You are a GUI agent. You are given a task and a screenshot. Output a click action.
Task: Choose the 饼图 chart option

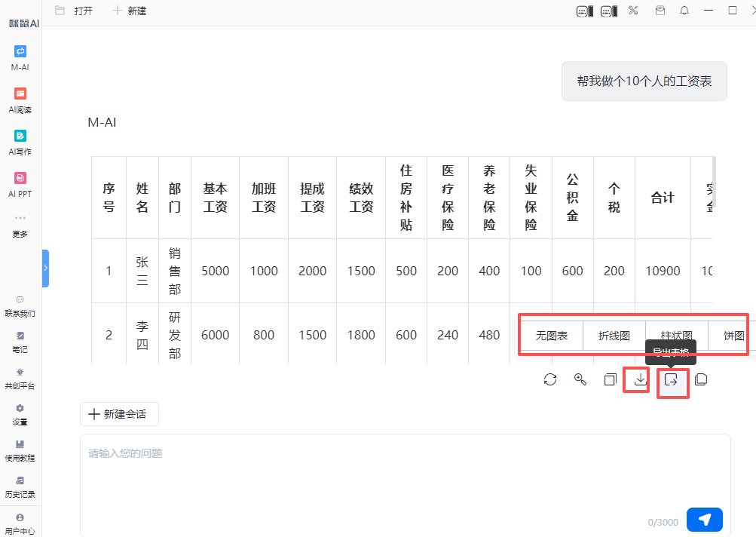tap(733, 336)
